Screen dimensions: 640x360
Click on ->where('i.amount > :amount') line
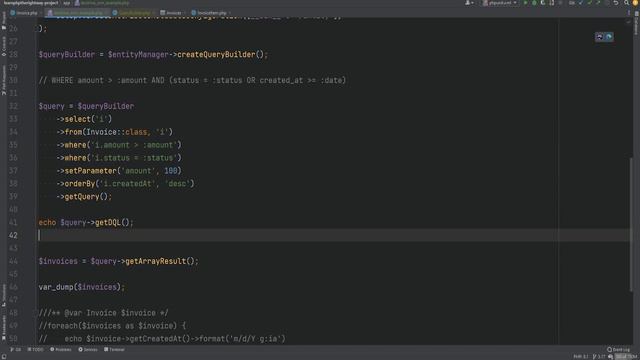click(x=119, y=145)
